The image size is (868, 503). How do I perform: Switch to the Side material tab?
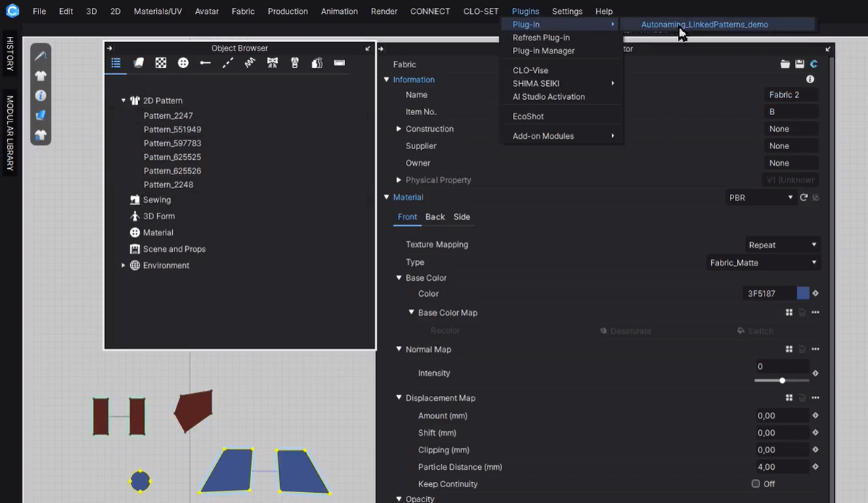(461, 216)
